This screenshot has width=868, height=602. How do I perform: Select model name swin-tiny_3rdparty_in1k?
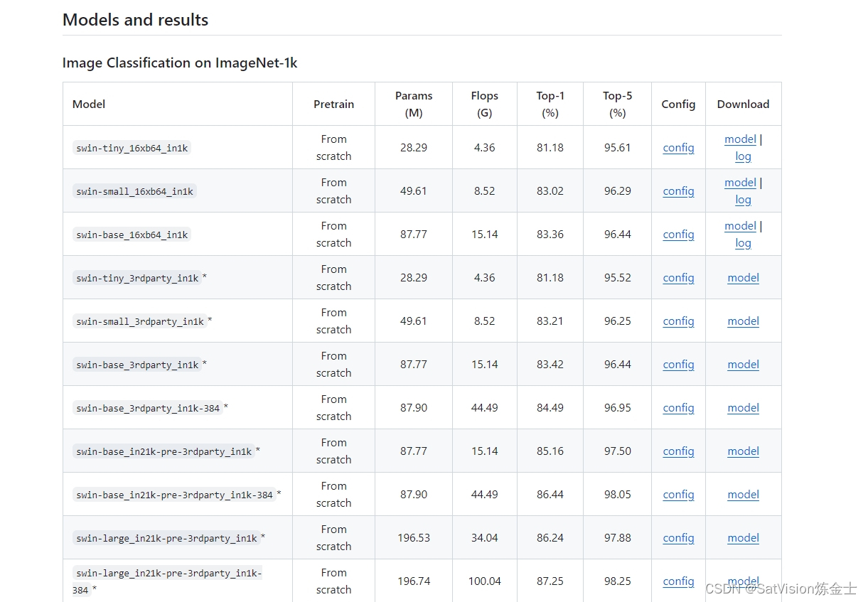point(137,278)
